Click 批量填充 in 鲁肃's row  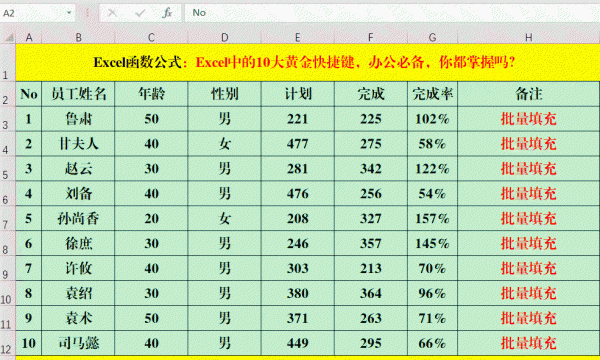[528, 119]
